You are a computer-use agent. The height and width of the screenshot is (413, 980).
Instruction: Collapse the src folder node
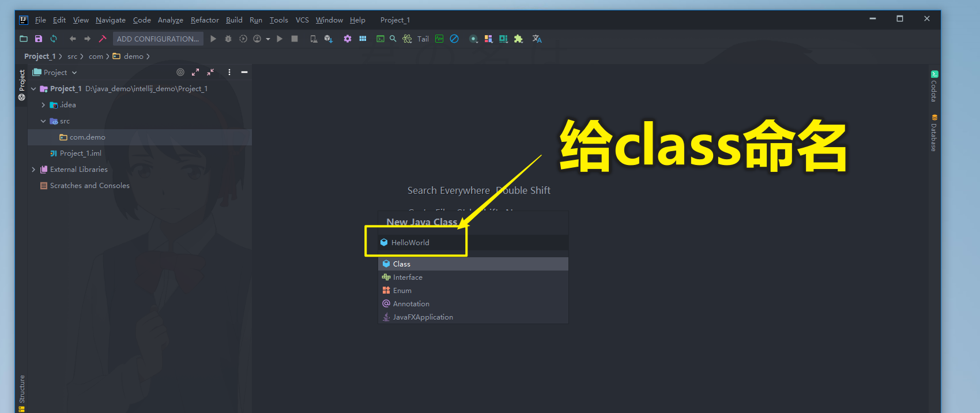43,121
